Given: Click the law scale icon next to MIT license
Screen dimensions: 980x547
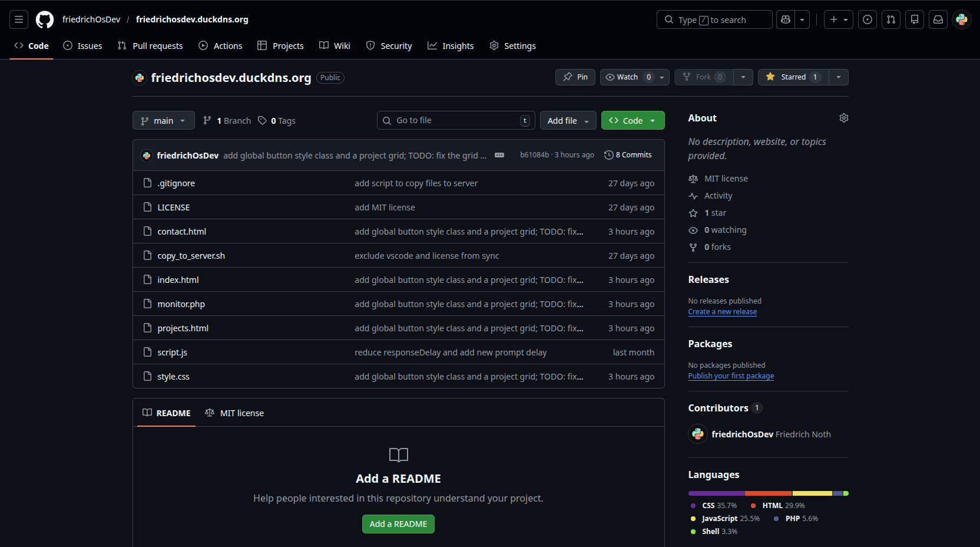Looking at the screenshot, I should click(693, 179).
